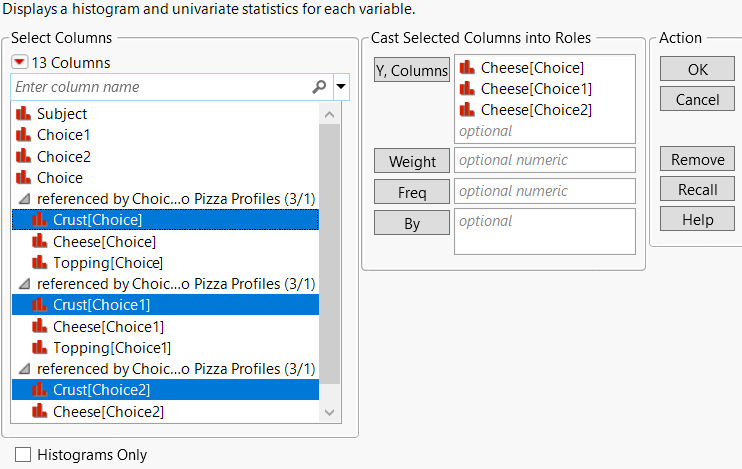Click the icon beside Cheese[Choice2] in column list
Image resolution: width=742 pixels, height=469 pixels.
pyautogui.click(x=40, y=411)
